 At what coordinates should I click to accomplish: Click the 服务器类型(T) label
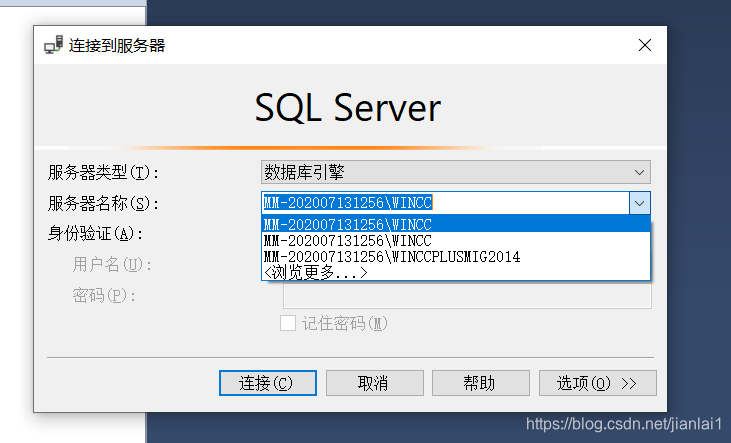pyautogui.click(x=103, y=173)
